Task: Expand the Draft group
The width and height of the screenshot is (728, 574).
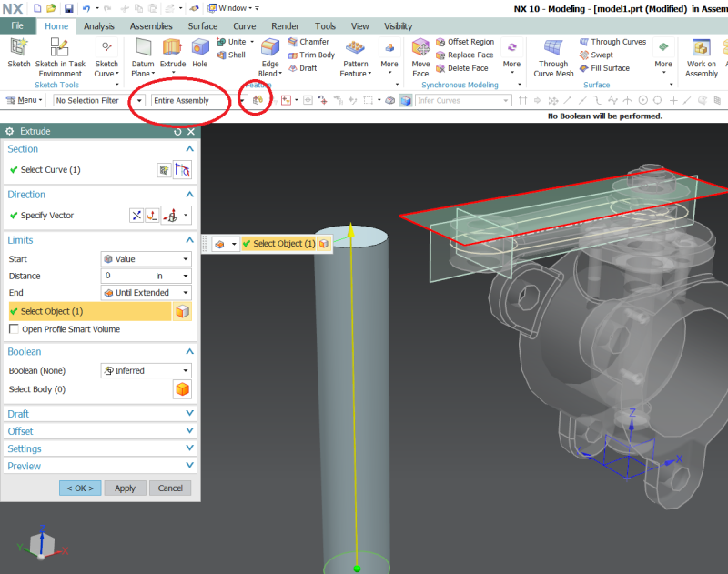Action: [189, 413]
